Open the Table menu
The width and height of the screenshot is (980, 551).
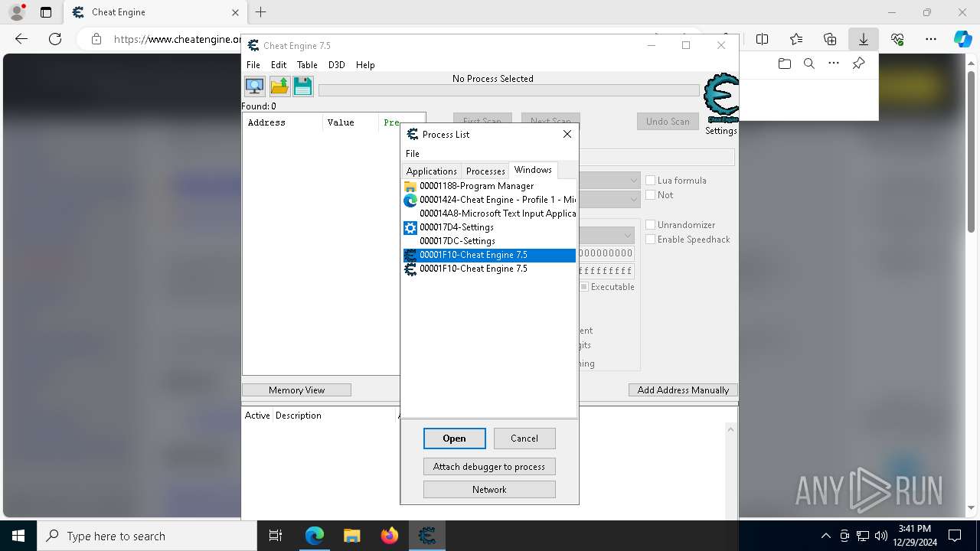point(307,65)
